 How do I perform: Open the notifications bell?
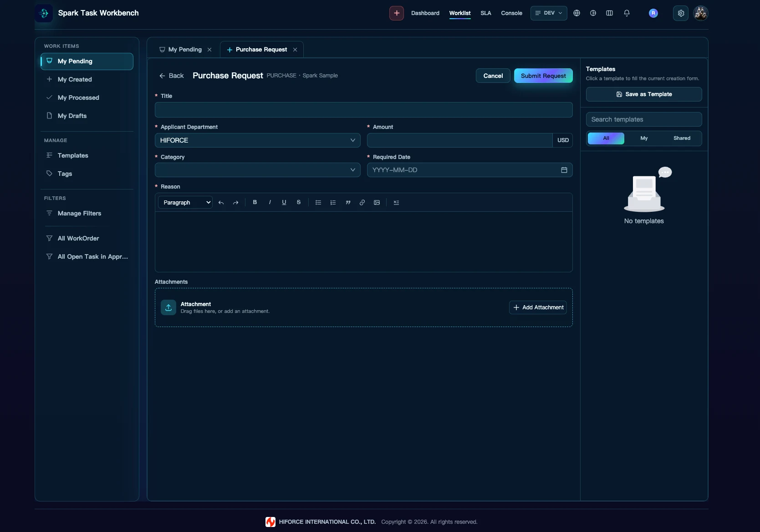(627, 13)
